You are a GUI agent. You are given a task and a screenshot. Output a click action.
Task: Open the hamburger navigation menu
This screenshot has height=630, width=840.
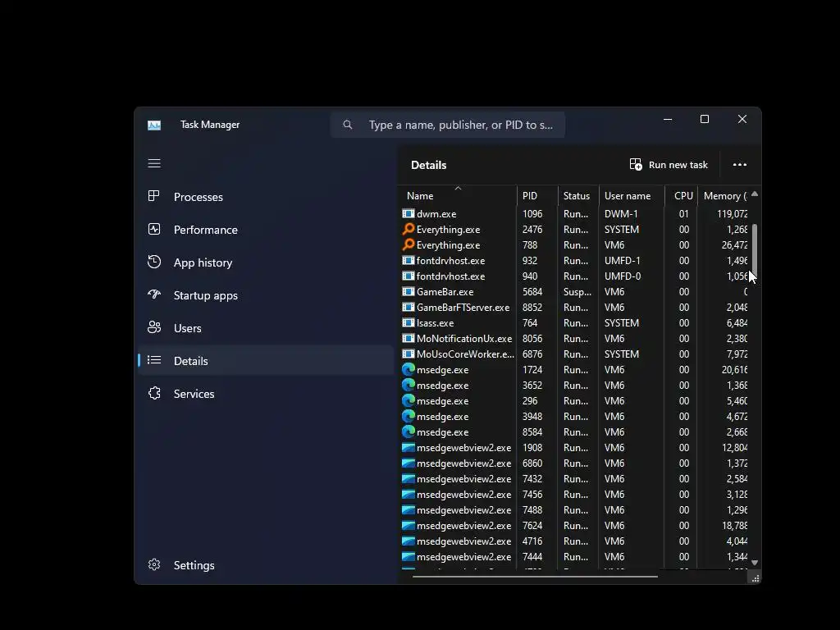click(154, 163)
